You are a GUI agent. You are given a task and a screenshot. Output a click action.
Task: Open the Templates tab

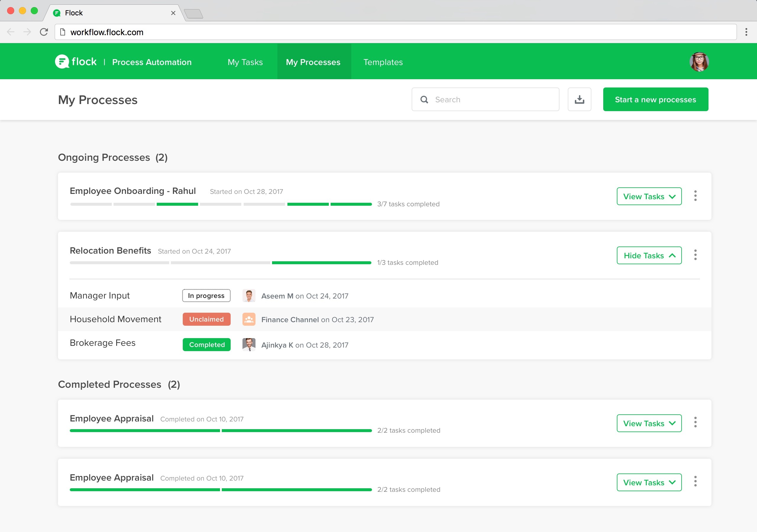pos(383,62)
